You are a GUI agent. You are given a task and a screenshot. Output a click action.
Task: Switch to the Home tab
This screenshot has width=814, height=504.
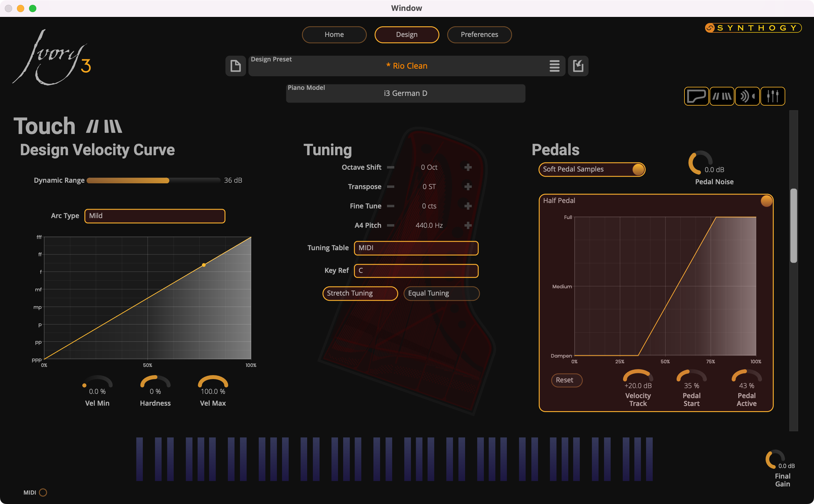[334, 35]
